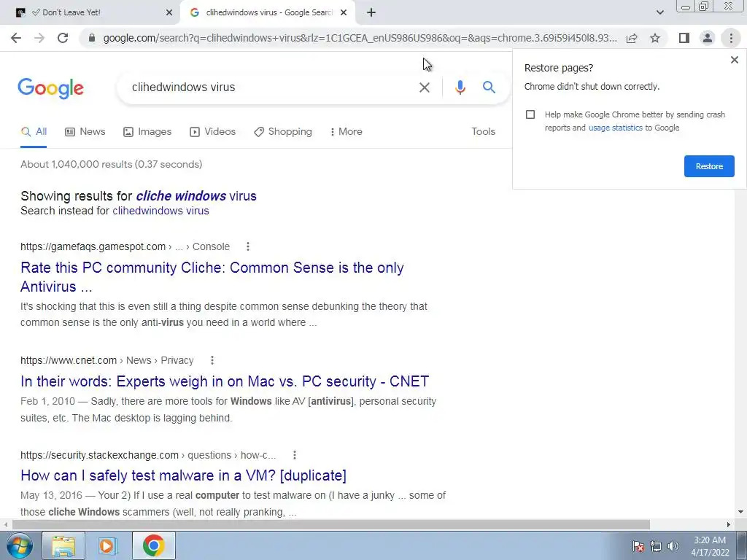Select the All results tab

34,132
